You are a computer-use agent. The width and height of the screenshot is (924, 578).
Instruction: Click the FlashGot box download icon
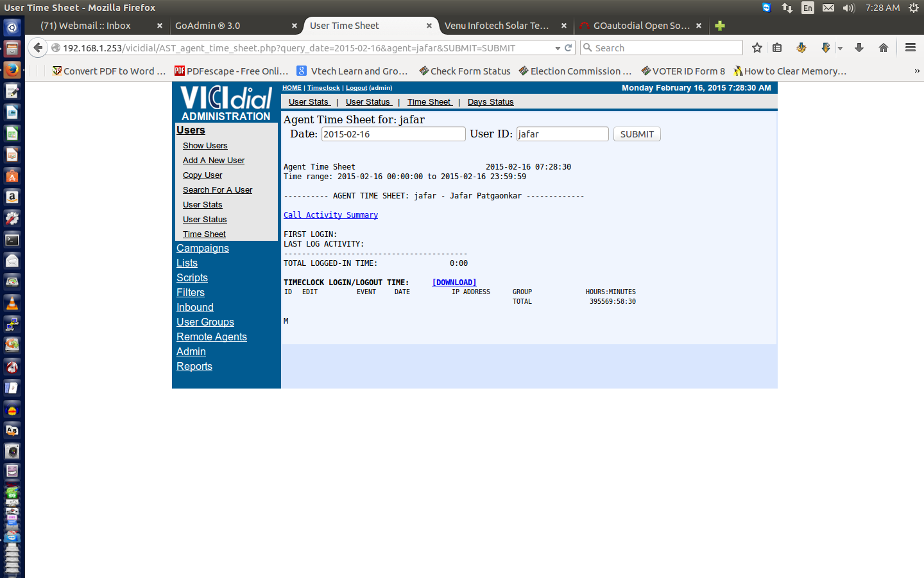pyautogui.click(x=801, y=48)
